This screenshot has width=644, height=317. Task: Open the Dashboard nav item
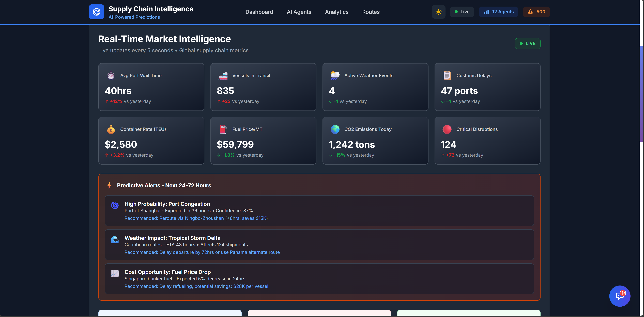click(x=259, y=12)
